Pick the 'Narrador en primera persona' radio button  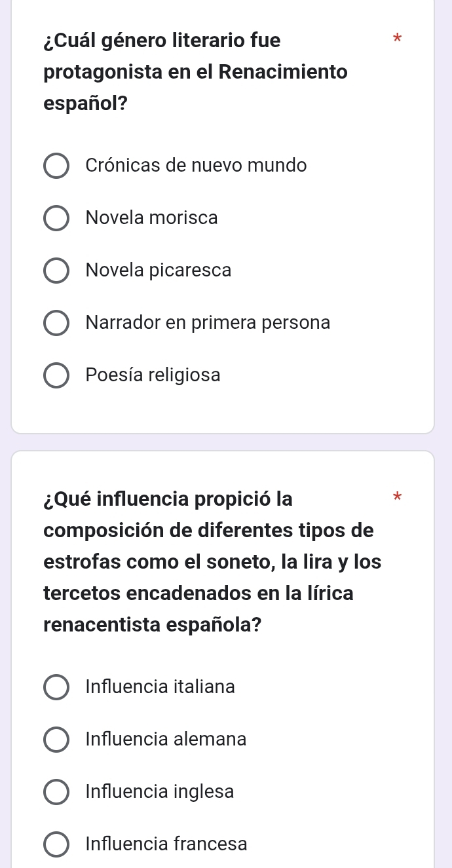56,324
